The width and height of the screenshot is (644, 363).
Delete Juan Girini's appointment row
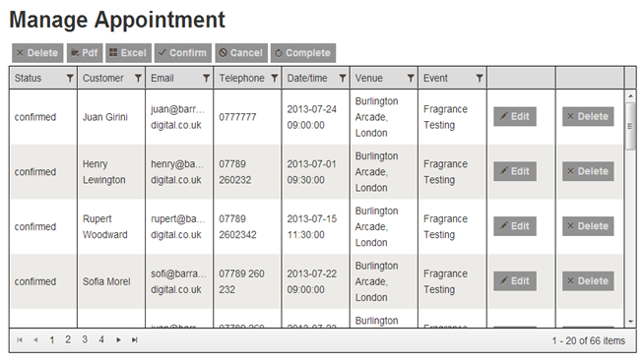point(588,116)
